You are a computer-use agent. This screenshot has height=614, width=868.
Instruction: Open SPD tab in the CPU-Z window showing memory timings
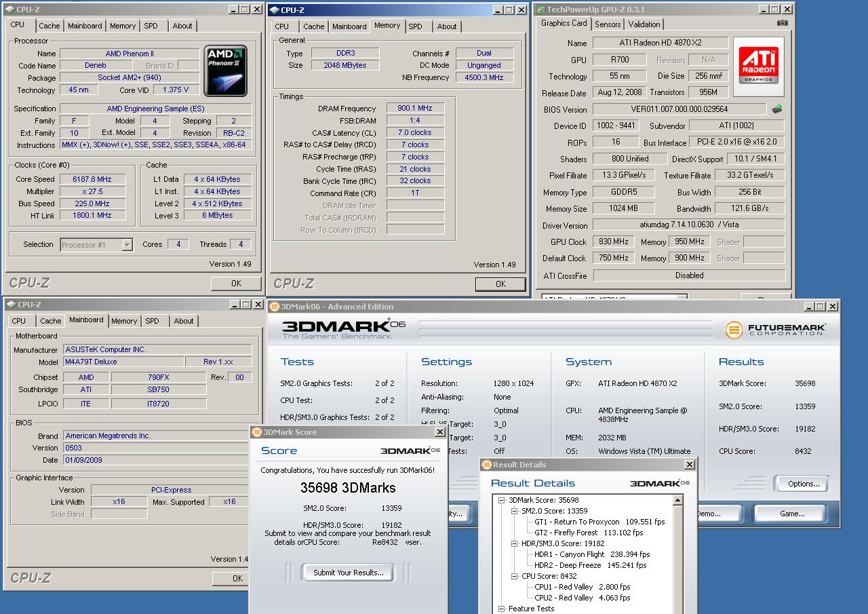(x=415, y=26)
